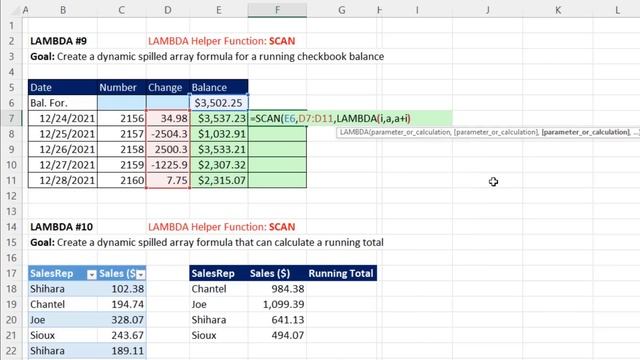The height and width of the screenshot is (360, 640).
Task: Click the 'Running Total' header cell
Action: (342, 273)
